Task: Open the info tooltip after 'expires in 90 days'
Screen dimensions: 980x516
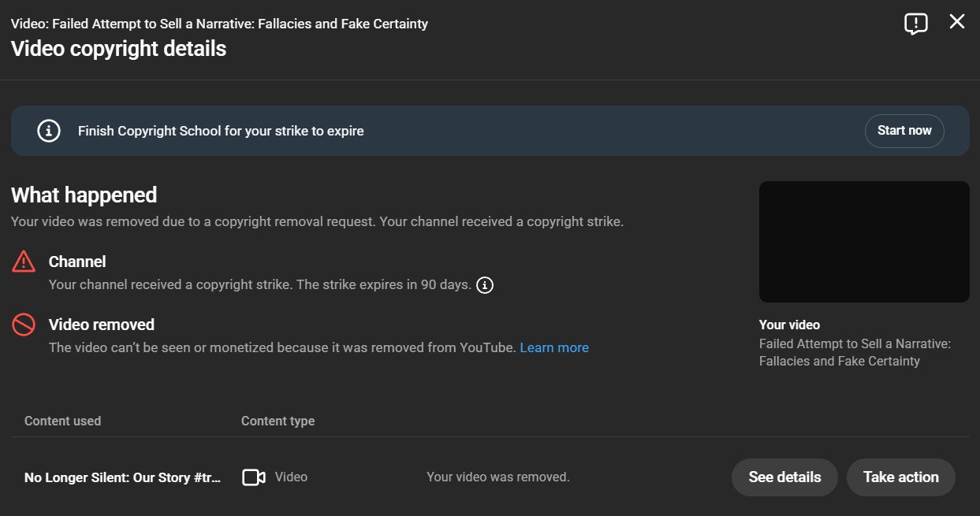Action: pyautogui.click(x=486, y=285)
